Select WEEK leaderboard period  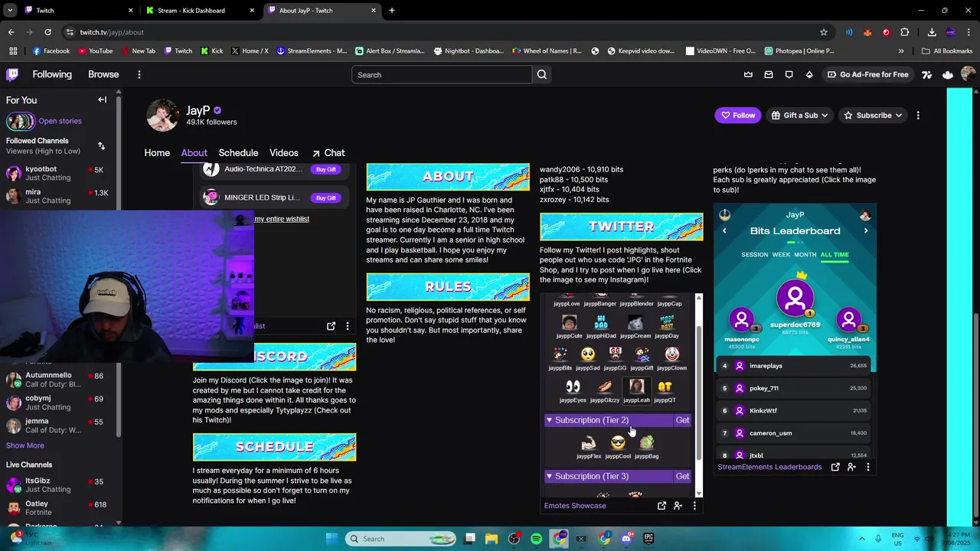click(x=781, y=255)
